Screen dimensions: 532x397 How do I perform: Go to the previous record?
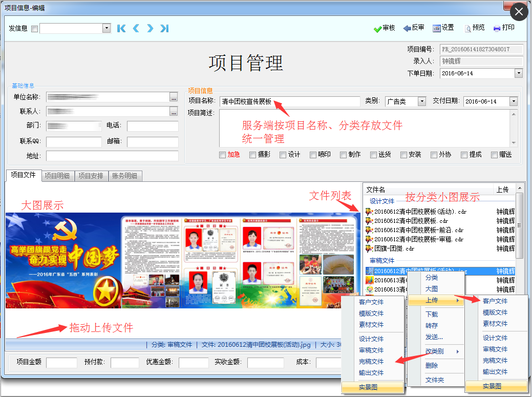pos(136,29)
